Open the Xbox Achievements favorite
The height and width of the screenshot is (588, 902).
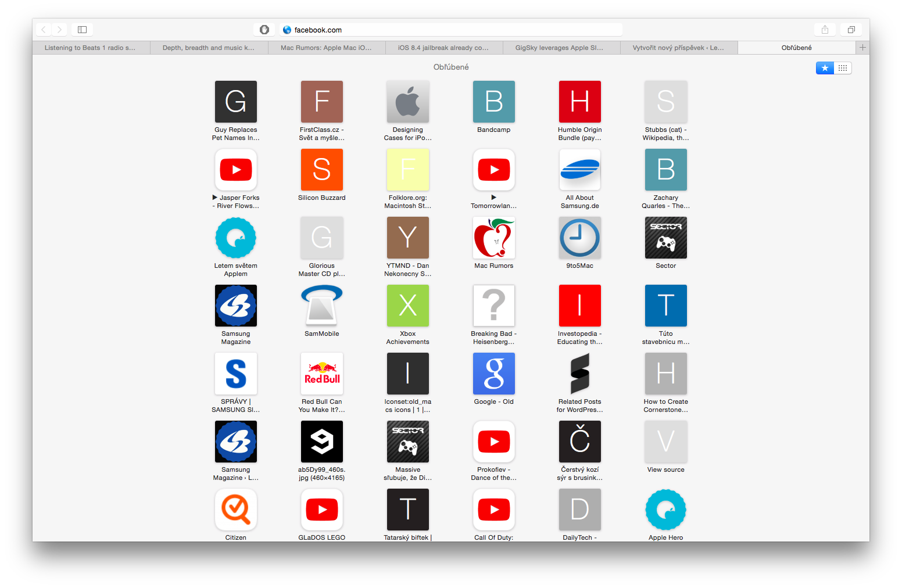click(x=408, y=306)
